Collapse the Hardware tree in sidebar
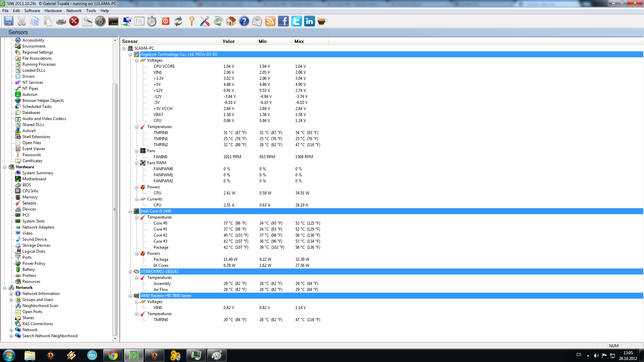The image size is (644, 362). [x=5, y=167]
